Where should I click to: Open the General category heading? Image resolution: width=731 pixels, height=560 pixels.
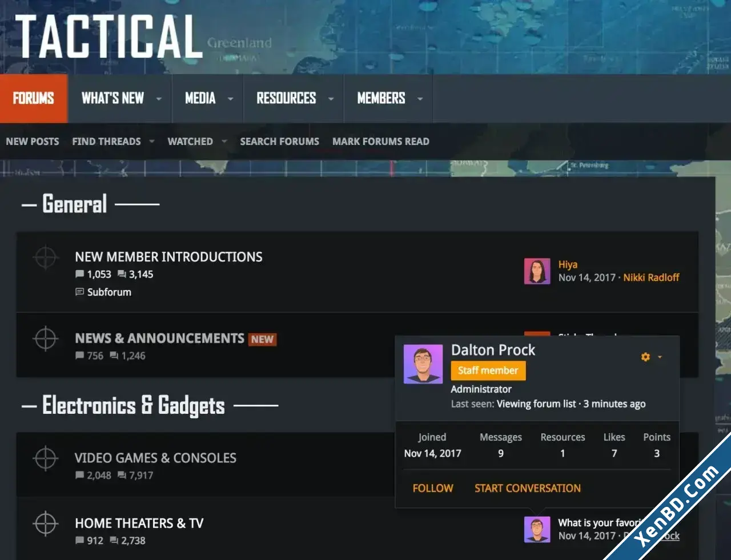75,204
